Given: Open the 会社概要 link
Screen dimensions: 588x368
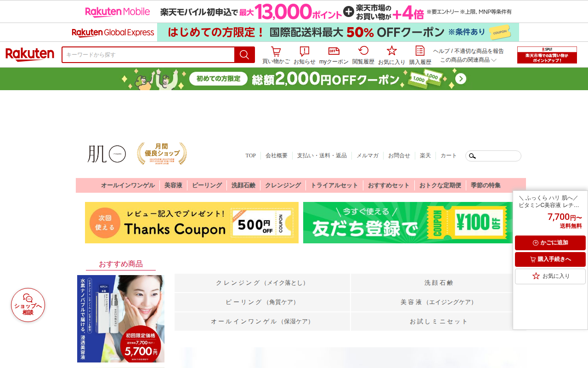Looking at the screenshot, I should click(277, 155).
